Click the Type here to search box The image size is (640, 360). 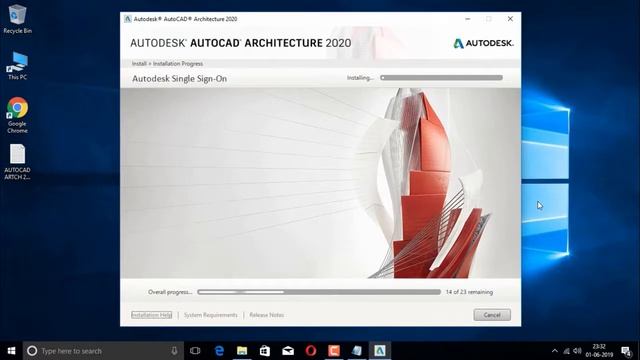click(x=103, y=351)
